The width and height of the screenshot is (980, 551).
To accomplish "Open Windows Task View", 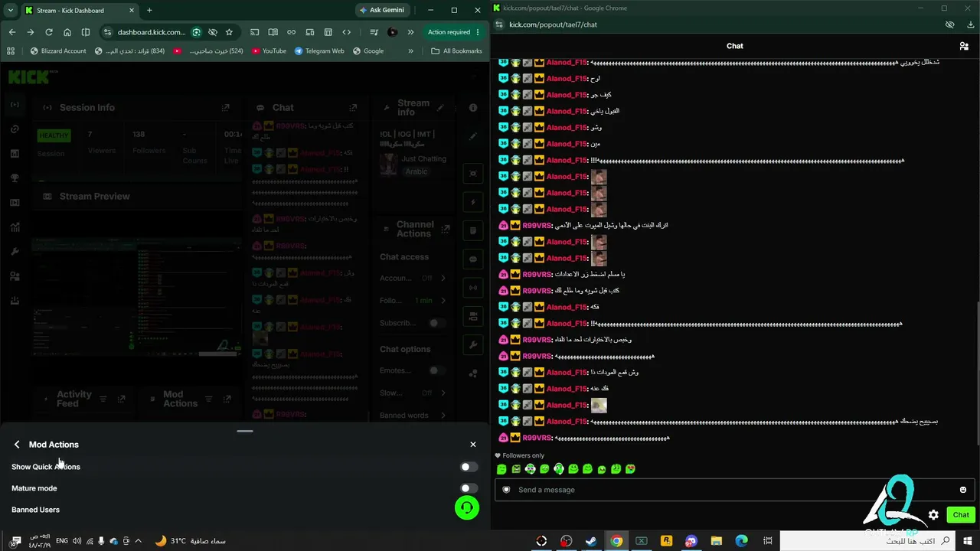I will coord(767,541).
